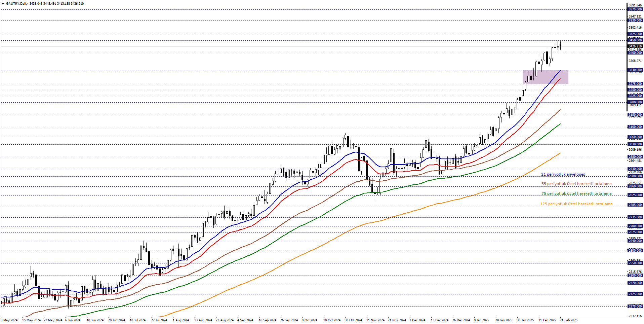Select the 2900.000 horizontal line price label
This screenshot has width=644, height=324.
coord(635,176)
